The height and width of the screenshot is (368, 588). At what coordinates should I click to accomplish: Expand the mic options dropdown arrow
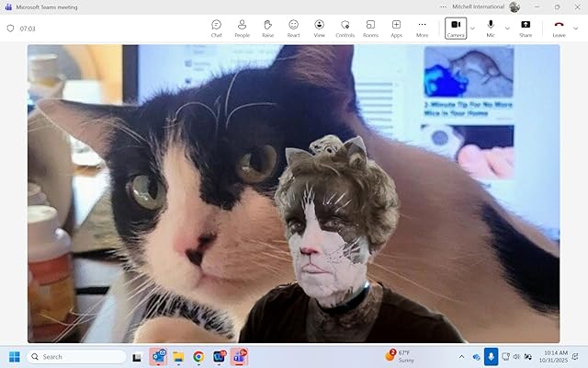(x=507, y=28)
